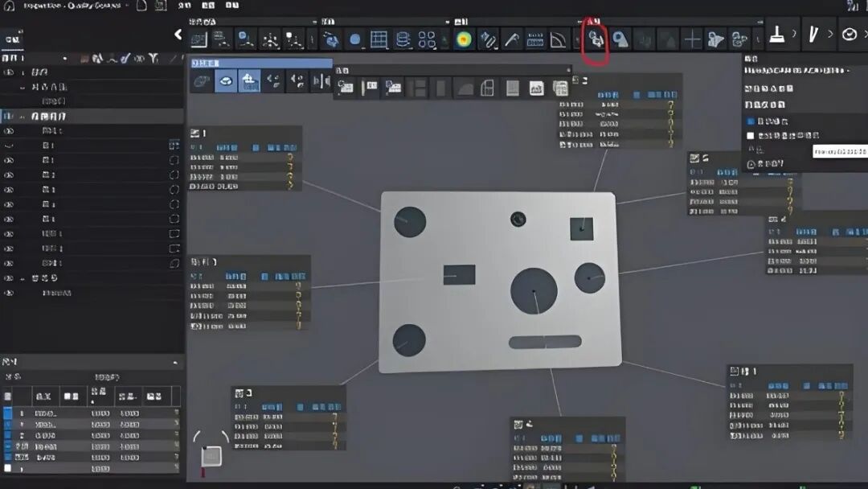
Task: Click the database cylinder icon in toolbar
Action: click(x=403, y=39)
